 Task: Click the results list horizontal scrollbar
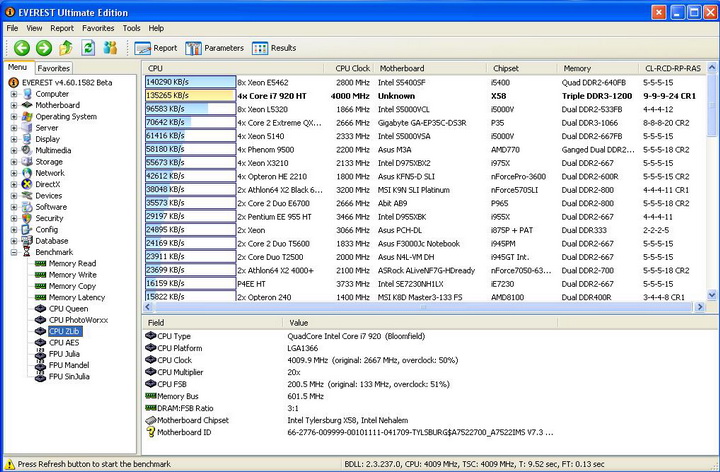pos(422,307)
